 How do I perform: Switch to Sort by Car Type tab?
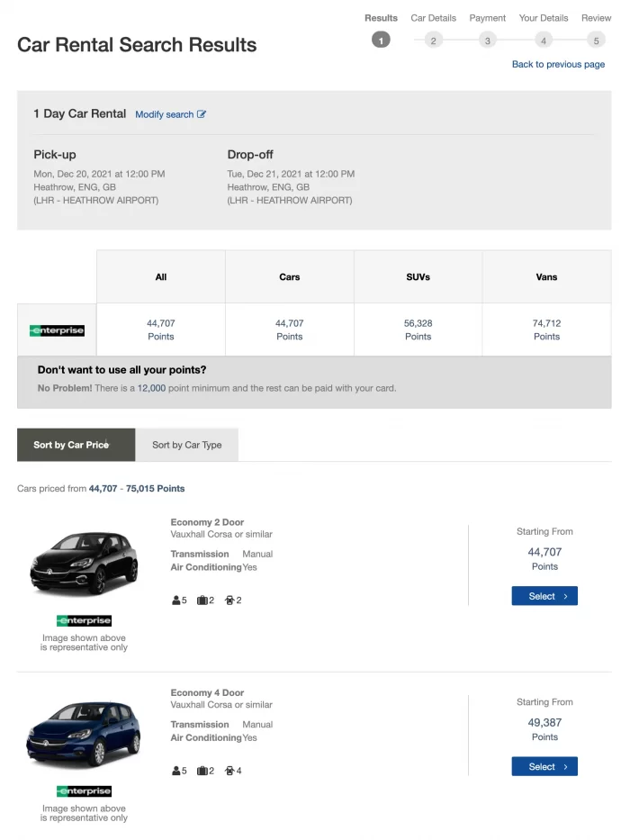(186, 445)
